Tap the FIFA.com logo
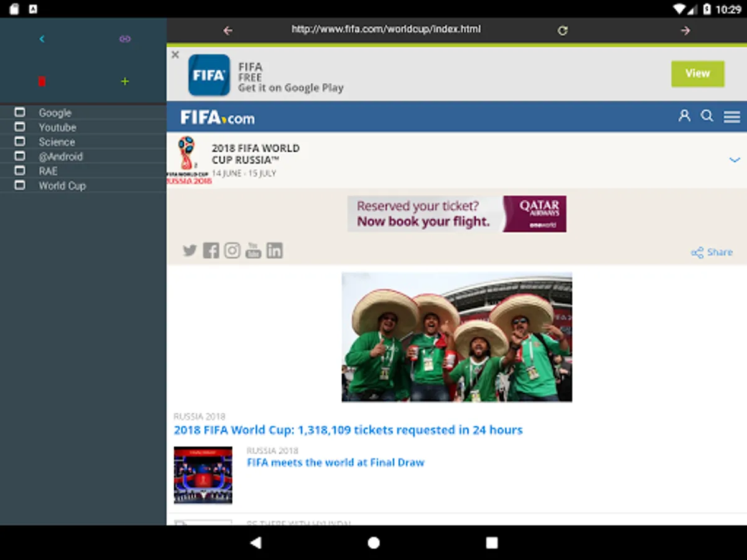Screen dimensions: 747x560 coord(217,117)
